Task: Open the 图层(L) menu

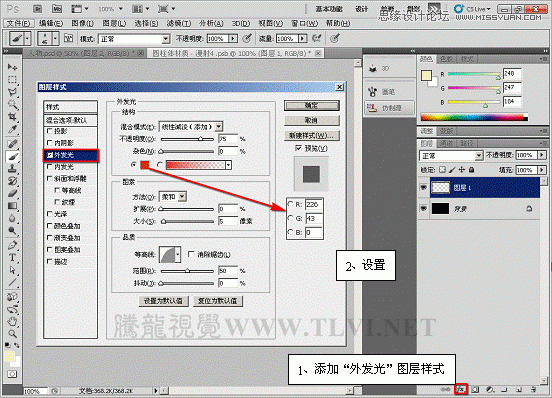Action: [x=114, y=23]
